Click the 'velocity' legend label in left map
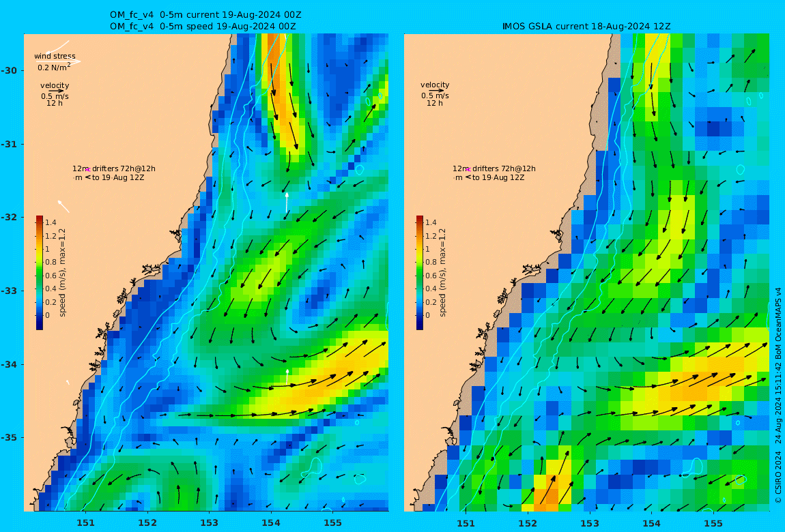The height and width of the screenshot is (532, 785). pos(55,85)
